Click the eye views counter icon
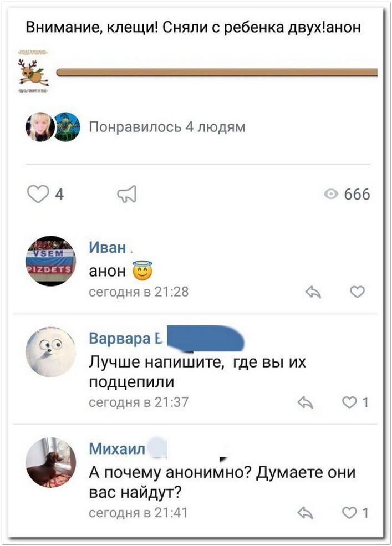 pyautogui.click(x=330, y=194)
